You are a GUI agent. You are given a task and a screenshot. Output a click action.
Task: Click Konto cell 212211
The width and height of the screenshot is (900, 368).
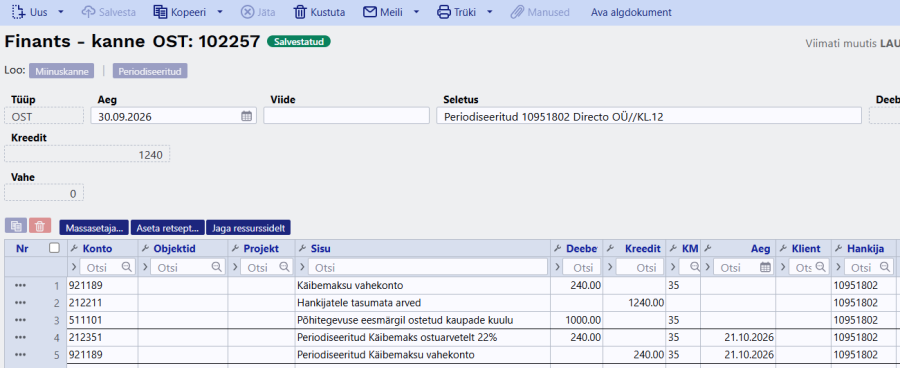pos(102,303)
